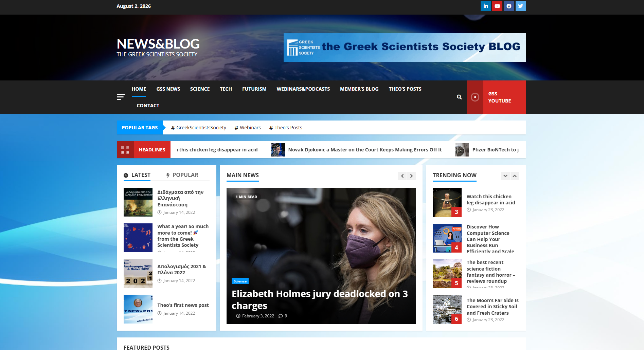The width and height of the screenshot is (644, 350).
Task: Click the Science category badge
Action: 240,281
